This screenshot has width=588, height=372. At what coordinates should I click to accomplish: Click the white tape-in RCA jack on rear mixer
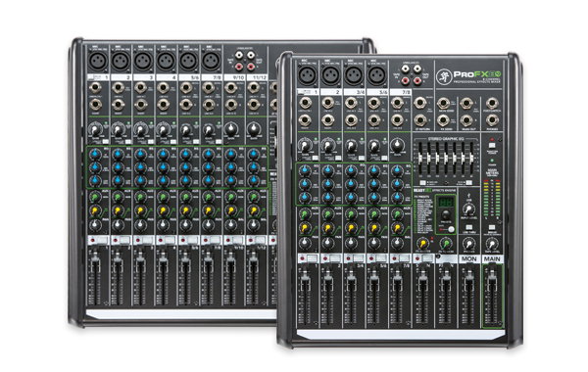[x=239, y=56]
